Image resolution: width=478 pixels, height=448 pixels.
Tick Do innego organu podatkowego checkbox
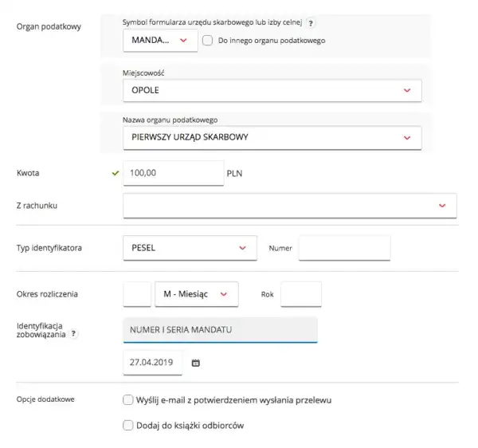207,40
